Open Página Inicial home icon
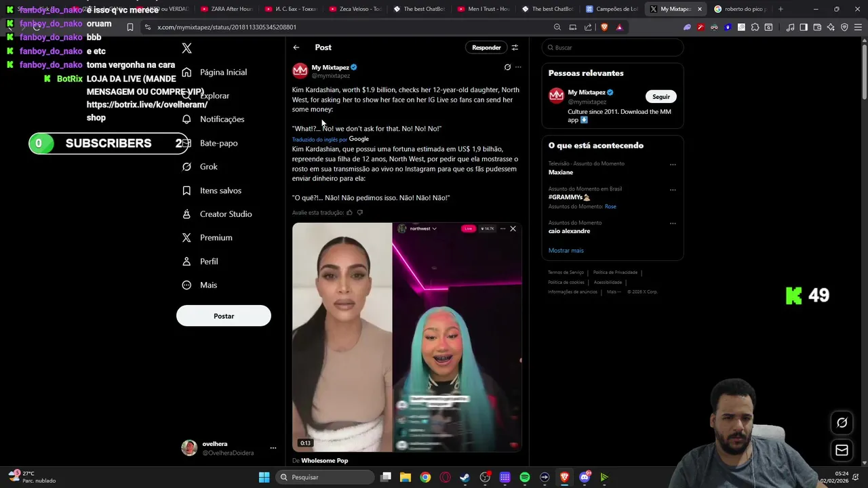868x488 pixels. click(186, 72)
